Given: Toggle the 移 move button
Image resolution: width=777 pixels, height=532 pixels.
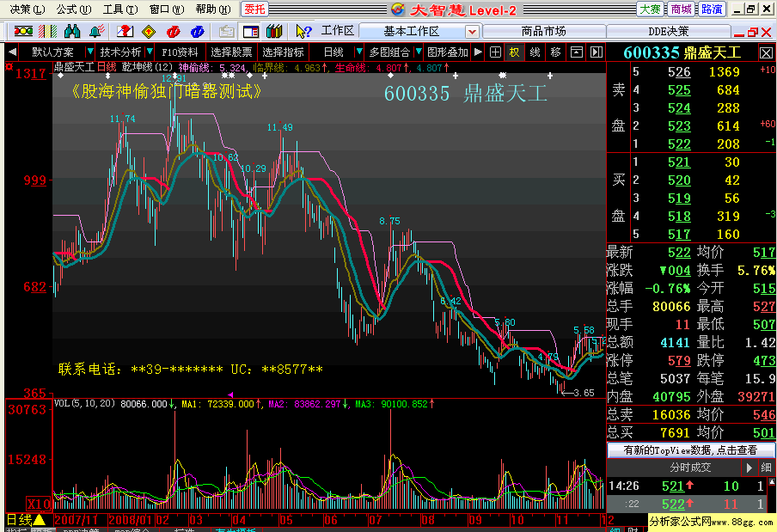Looking at the screenshot, I should click(x=555, y=52).
